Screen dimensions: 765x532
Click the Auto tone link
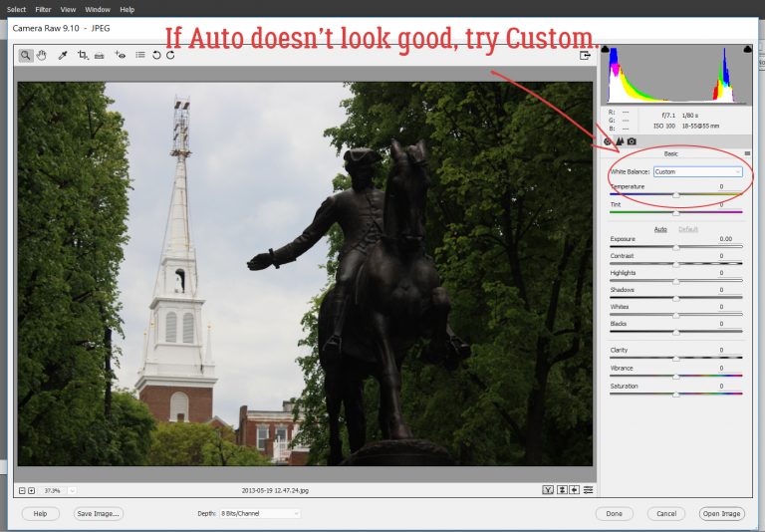pyautogui.click(x=660, y=229)
